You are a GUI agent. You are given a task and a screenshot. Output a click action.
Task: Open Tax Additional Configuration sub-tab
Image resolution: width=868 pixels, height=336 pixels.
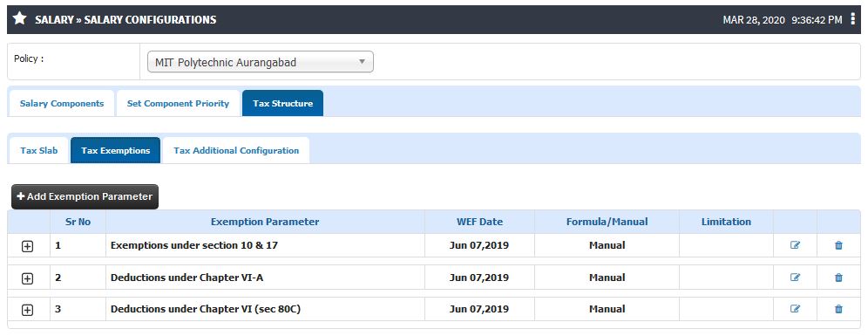coord(236,151)
